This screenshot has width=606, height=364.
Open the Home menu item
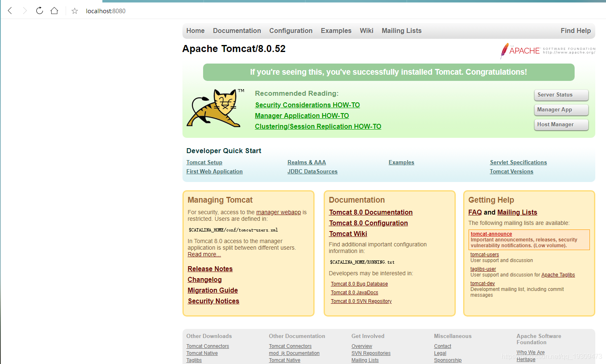click(x=195, y=31)
